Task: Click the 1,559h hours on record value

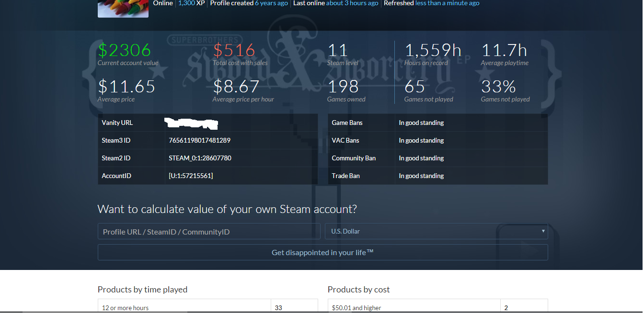Action: click(x=433, y=50)
